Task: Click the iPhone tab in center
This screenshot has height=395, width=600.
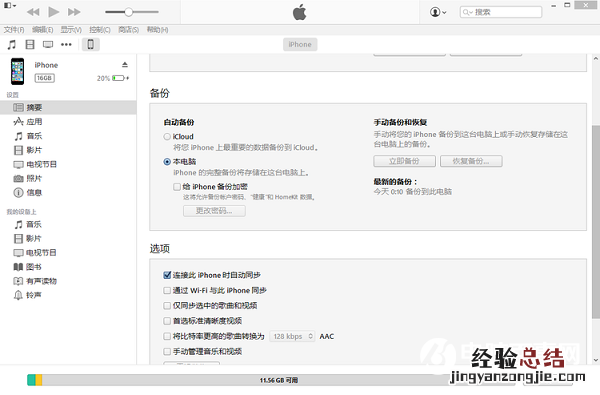Action: click(300, 44)
